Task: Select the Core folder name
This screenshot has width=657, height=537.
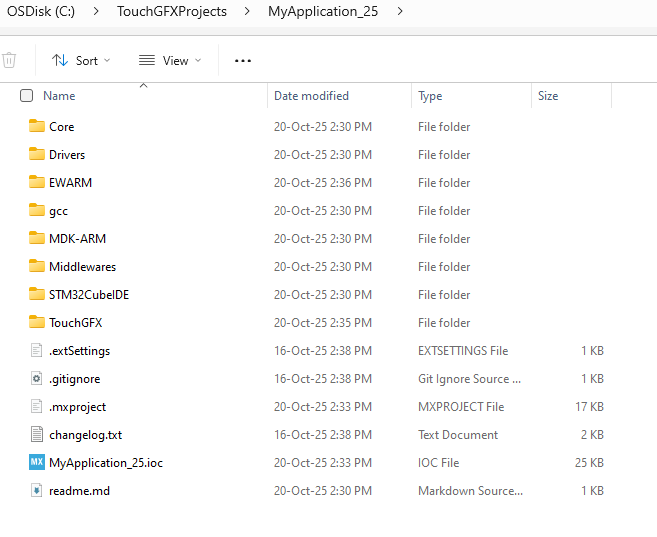Action: [62, 127]
